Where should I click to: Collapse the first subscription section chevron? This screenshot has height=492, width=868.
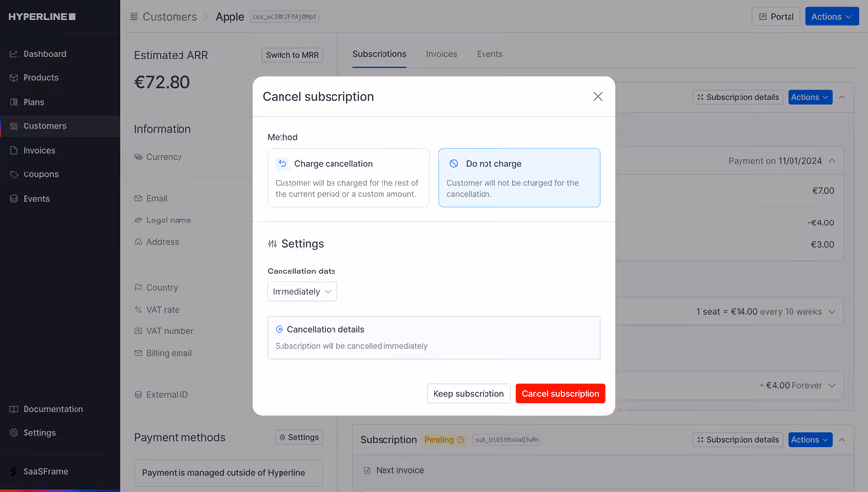click(x=842, y=97)
